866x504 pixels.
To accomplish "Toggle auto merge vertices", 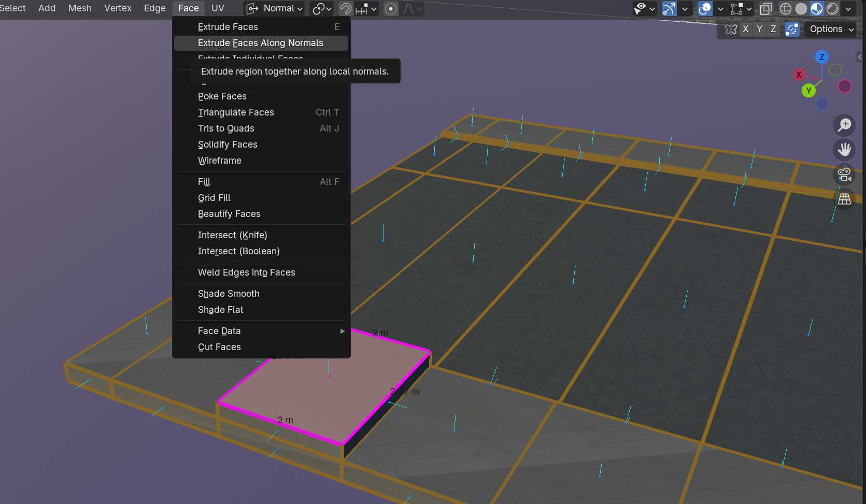I will (792, 29).
